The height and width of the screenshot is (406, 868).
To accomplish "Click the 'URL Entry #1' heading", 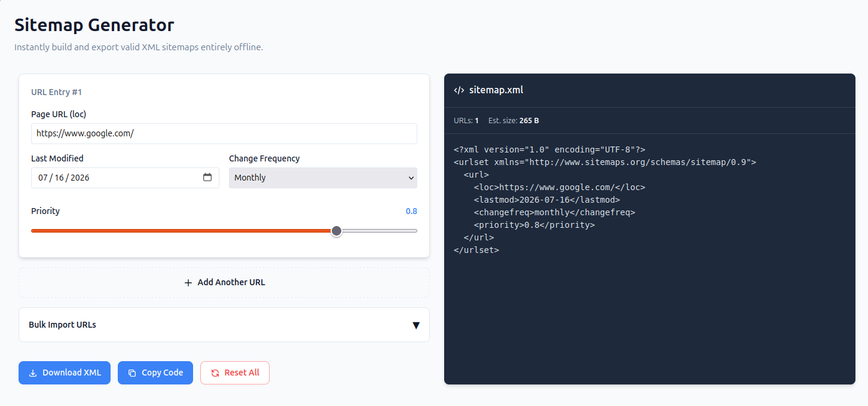I will 56,92.
